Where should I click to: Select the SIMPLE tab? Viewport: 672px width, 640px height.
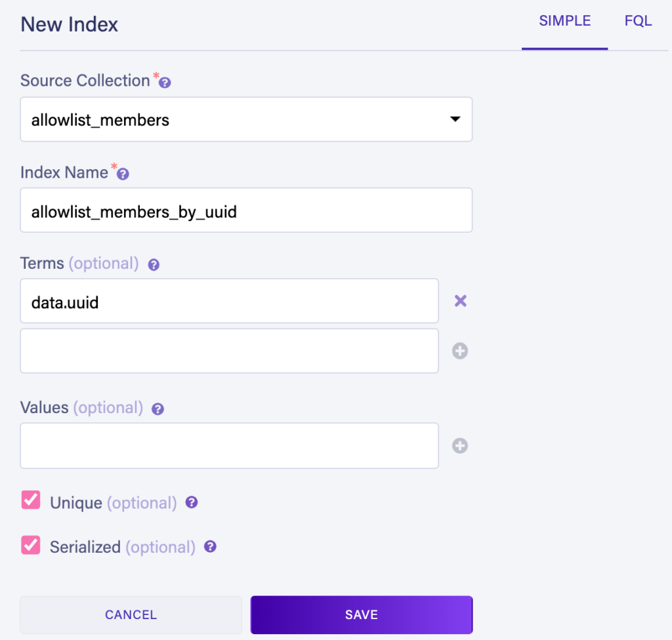click(x=564, y=21)
